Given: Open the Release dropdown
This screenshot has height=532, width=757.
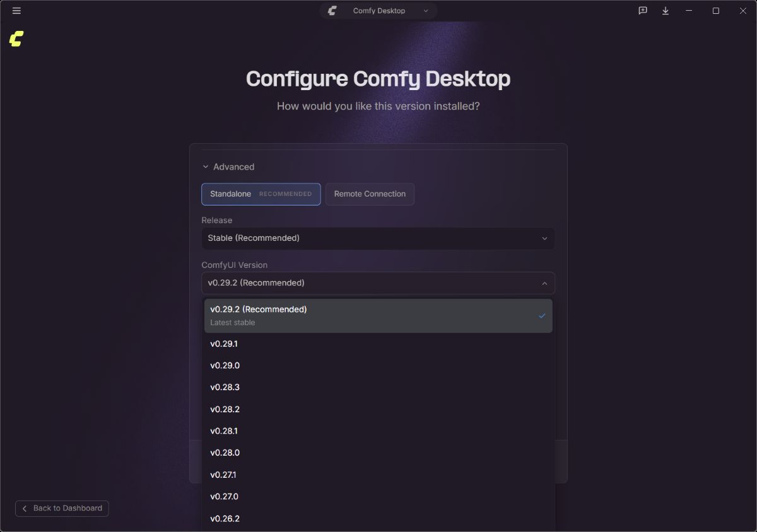Looking at the screenshot, I should pos(378,238).
